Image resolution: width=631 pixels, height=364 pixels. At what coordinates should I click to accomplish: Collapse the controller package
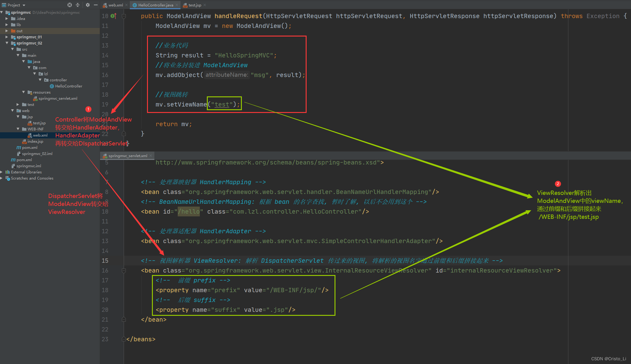point(40,80)
